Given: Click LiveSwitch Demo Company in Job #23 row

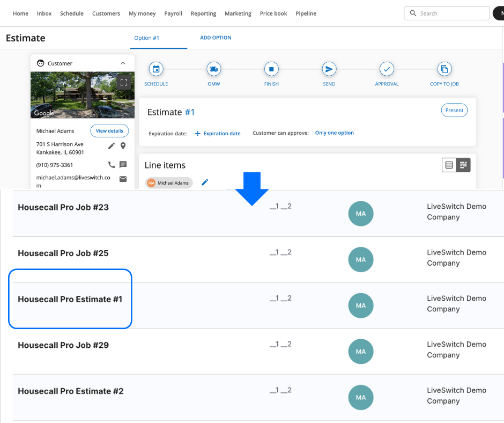Looking at the screenshot, I should tap(456, 211).
